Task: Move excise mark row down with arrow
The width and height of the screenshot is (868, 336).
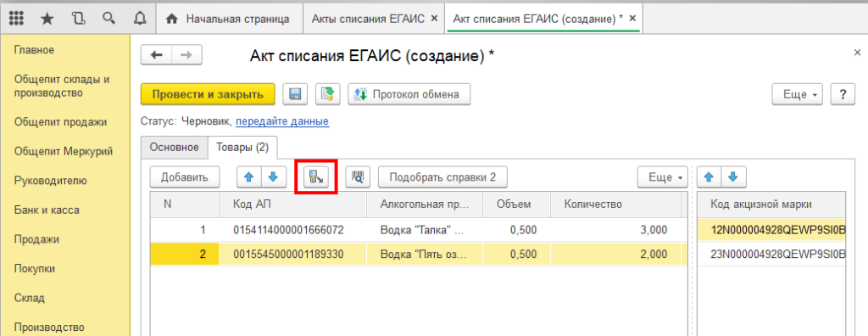Action: click(733, 177)
